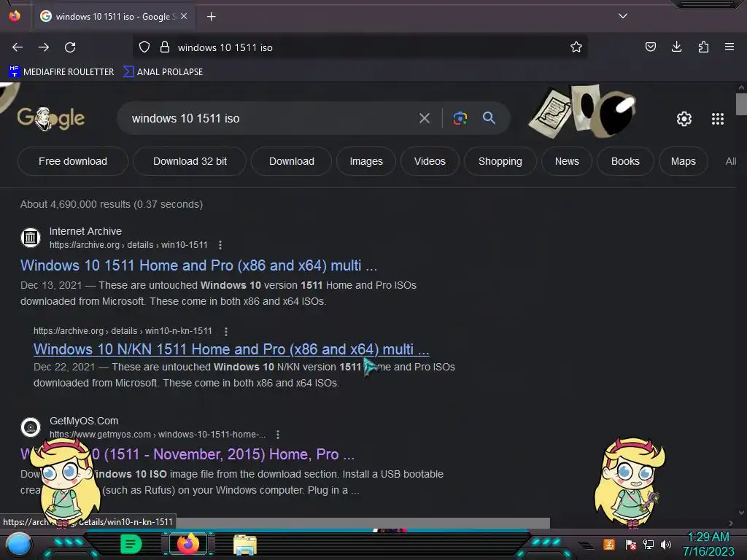
Task: Open the MEDIAFIRE ROULETTER bookmark
Action: click(61, 72)
